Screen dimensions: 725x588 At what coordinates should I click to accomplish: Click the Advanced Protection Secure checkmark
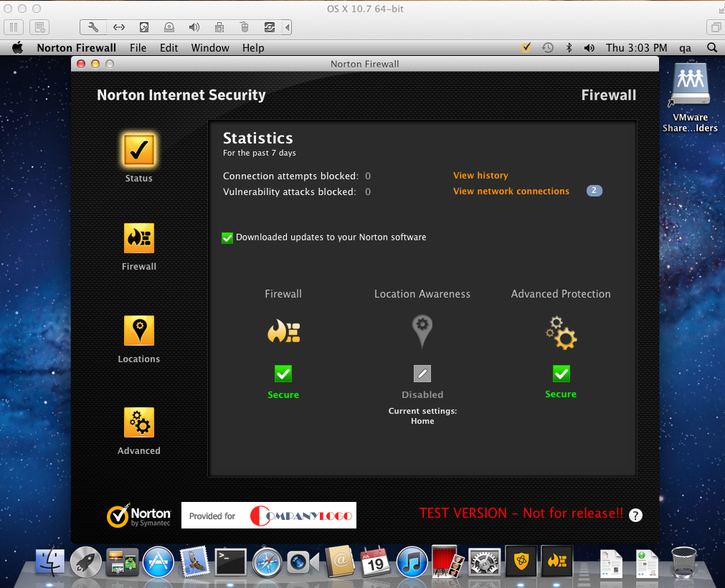(561, 374)
